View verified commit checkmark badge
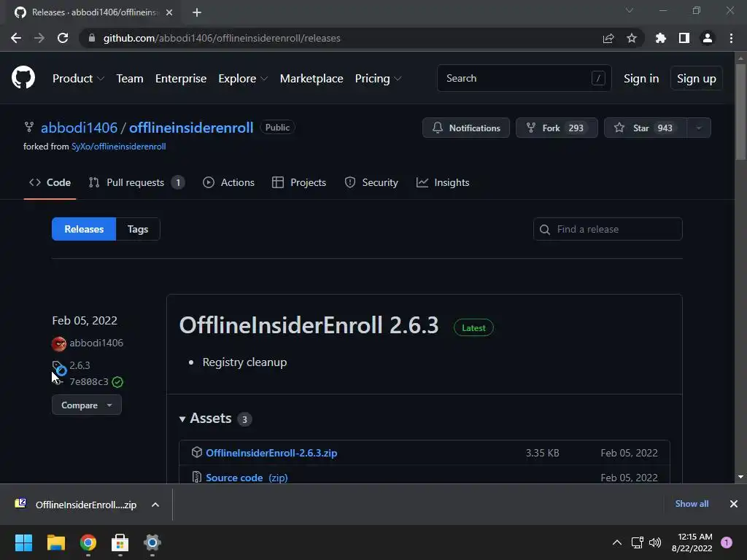The height and width of the screenshot is (560, 747). (117, 382)
